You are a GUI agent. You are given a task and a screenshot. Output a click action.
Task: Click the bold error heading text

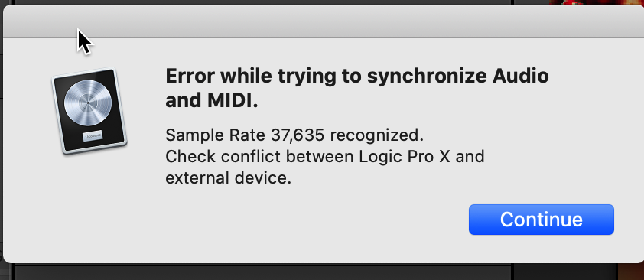coord(357,89)
